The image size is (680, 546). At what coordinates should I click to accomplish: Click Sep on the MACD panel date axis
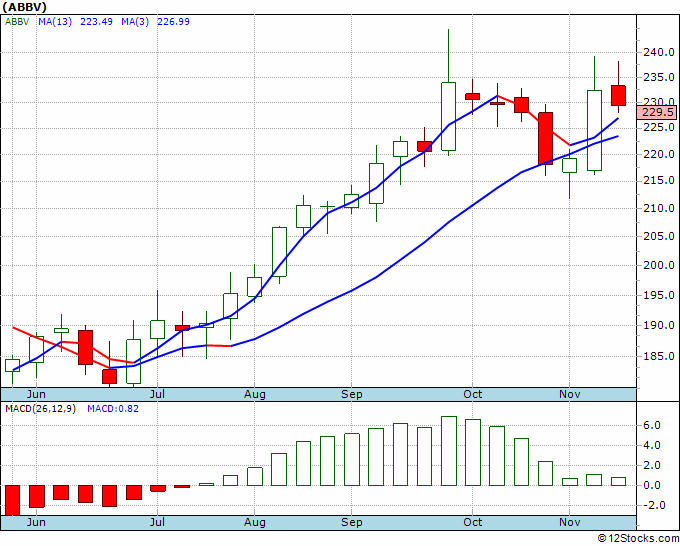tap(352, 522)
